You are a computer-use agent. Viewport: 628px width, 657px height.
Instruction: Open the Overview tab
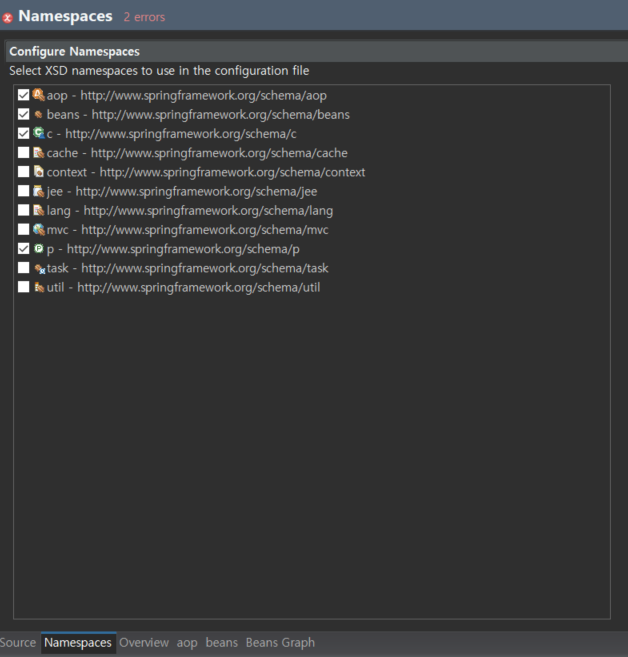point(144,643)
